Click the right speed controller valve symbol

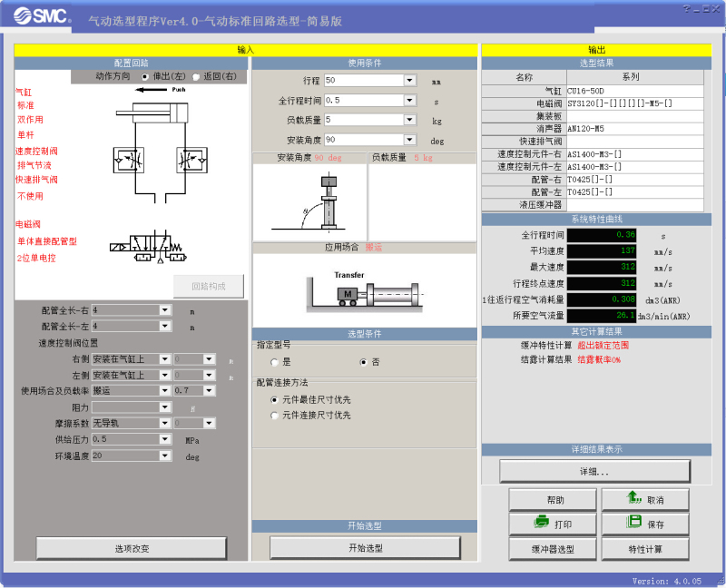[191, 161]
